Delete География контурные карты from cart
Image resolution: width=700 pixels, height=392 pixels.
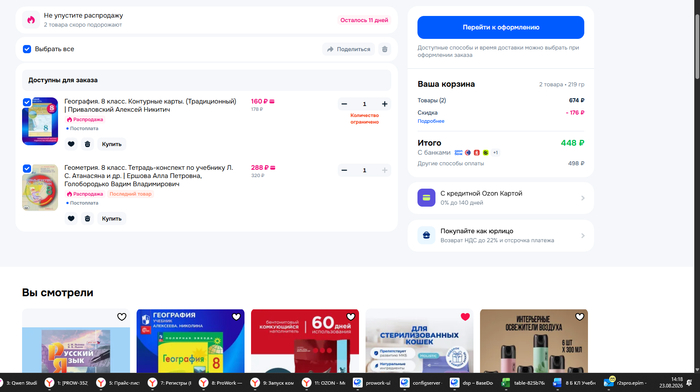click(x=88, y=144)
